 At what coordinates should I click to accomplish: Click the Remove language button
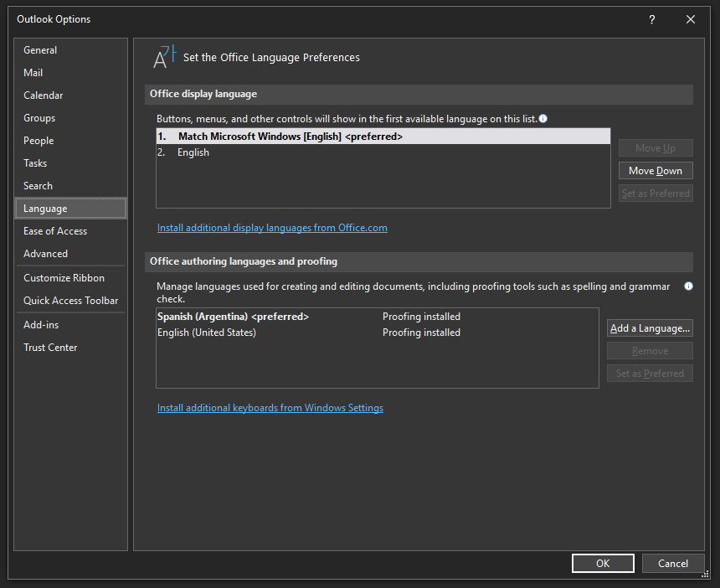coord(650,351)
